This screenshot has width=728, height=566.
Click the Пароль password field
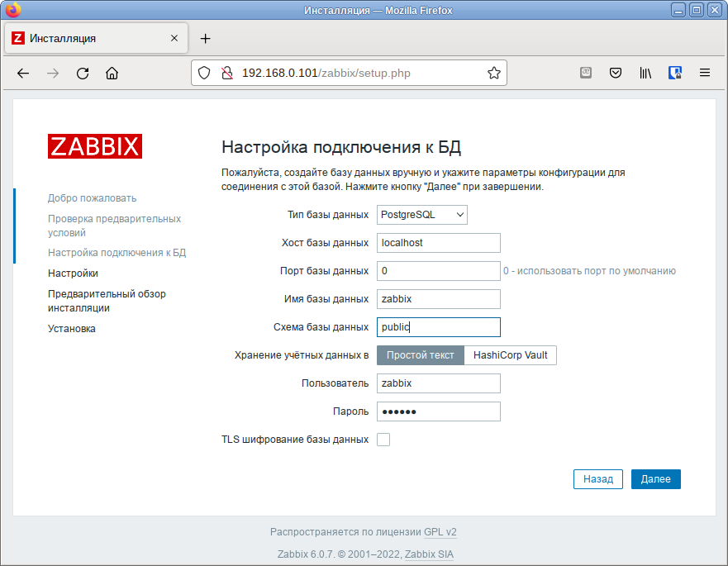[x=439, y=411]
